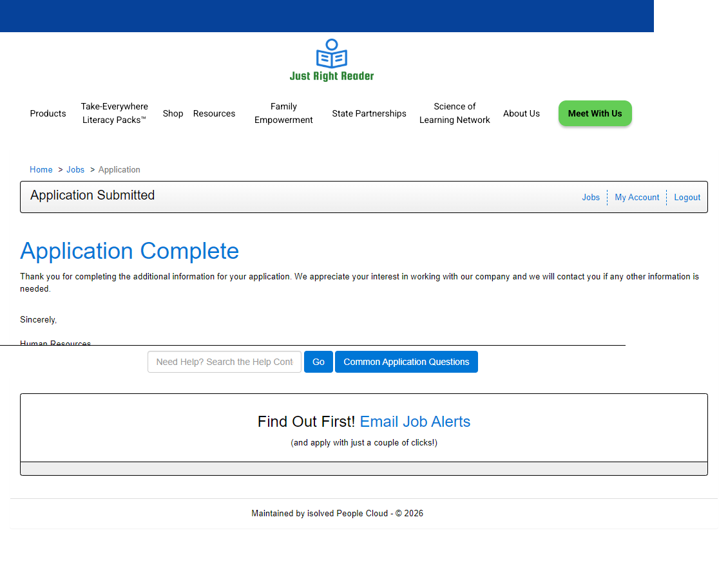The height and width of the screenshot is (580, 728).
Task: Open Science of Learning Network menu
Action: [x=454, y=113]
